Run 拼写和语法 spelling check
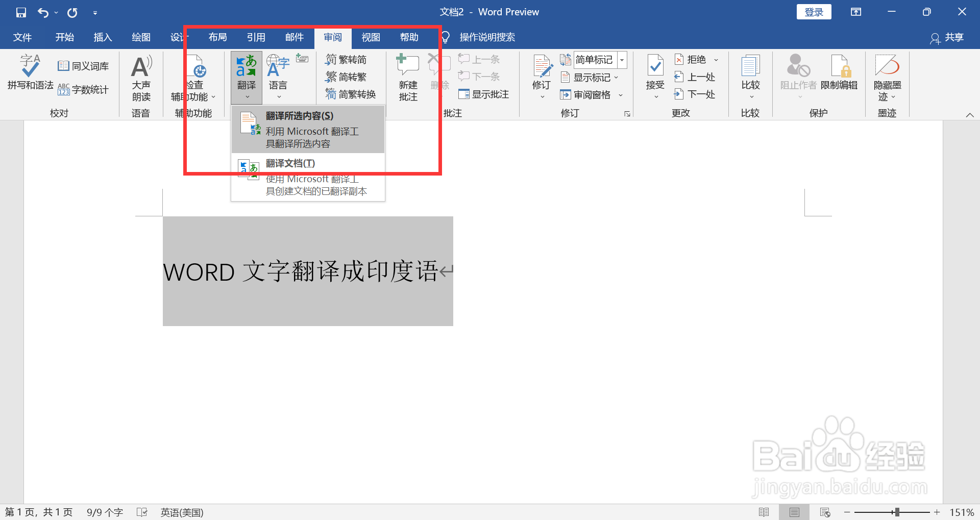 point(30,73)
